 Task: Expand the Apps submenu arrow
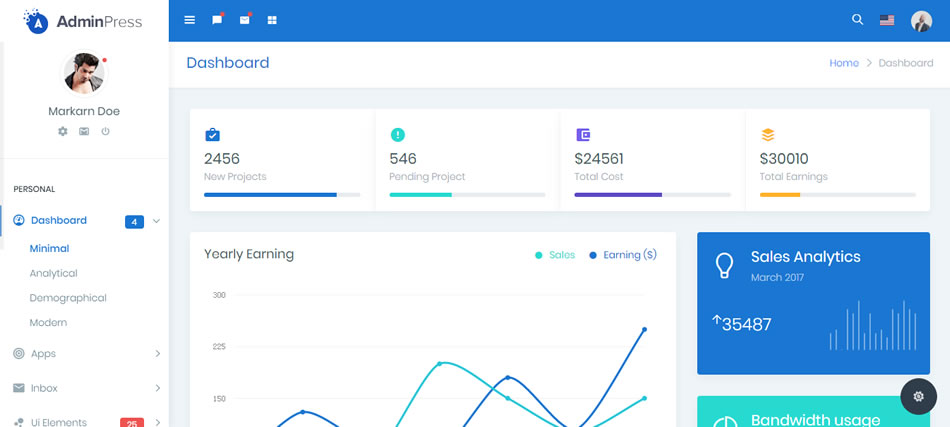point(158,353)
